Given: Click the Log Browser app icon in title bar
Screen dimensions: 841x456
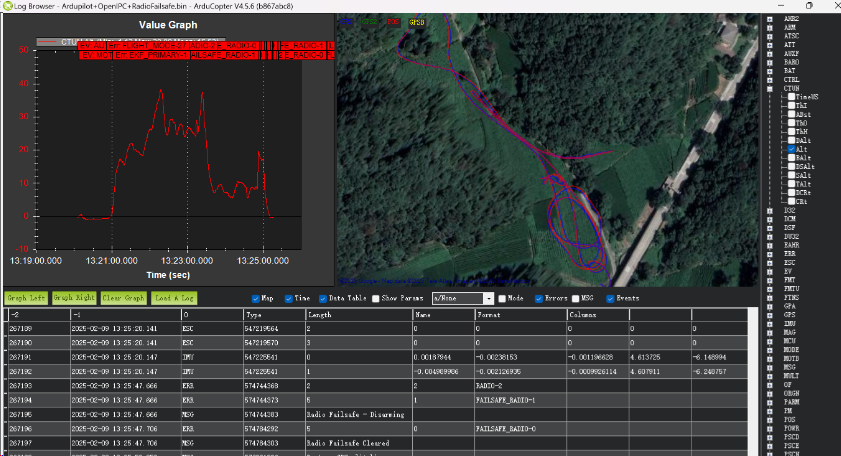Looking at the screenshot, I should tap(7, 6).
